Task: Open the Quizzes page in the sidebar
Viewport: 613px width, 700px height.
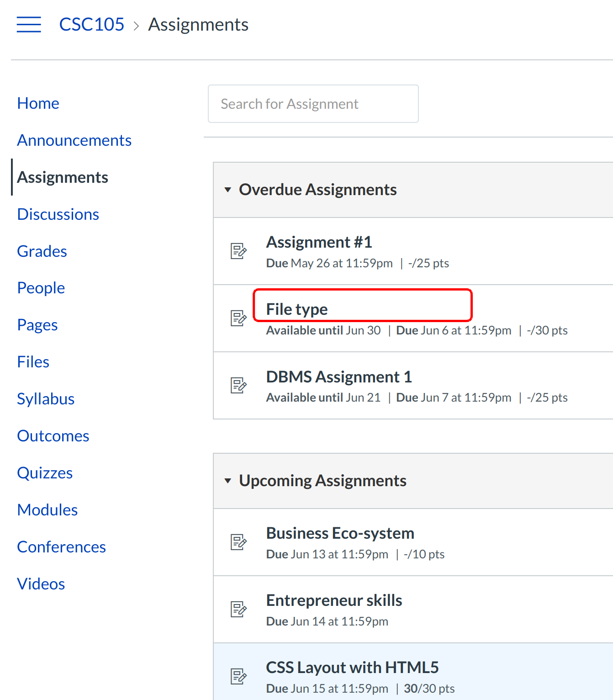Action: pyautogui.click(x=45, y=473)
